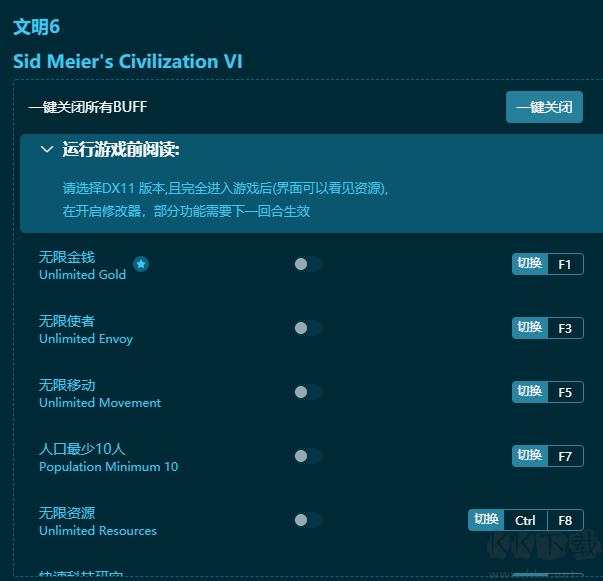Turn on the Unlimited Movement switch

[308, 392]
